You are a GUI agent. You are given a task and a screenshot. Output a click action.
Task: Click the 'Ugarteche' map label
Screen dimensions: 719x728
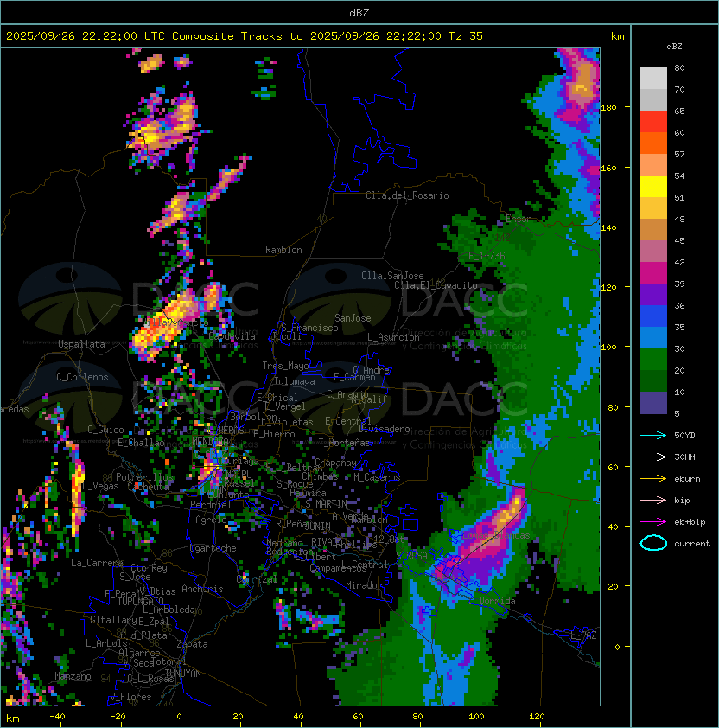click(213, 548)
